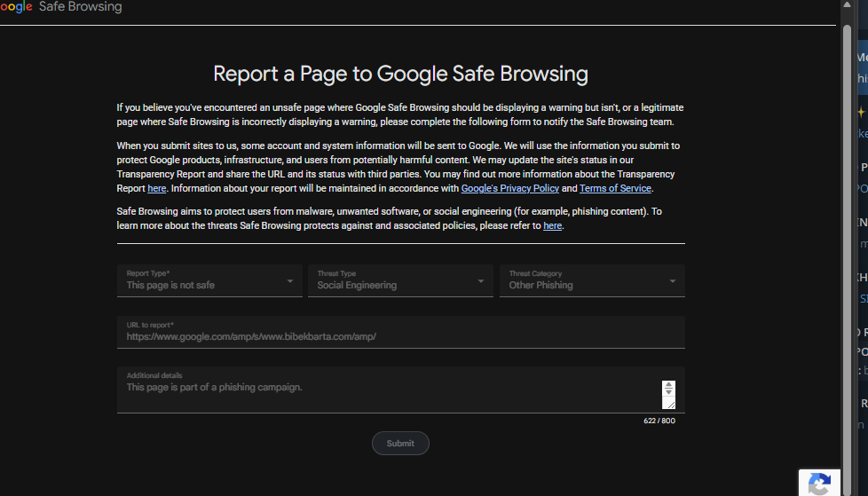Open the Transparency Report 'here' link
Screen dimensions: 868x496
tap(157, 188)
